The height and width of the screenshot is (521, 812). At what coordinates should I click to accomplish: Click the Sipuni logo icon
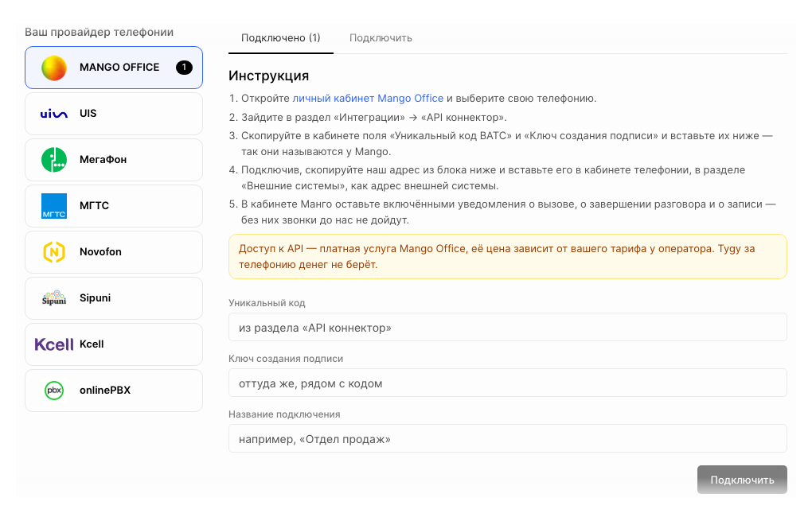[x=54, y=298]
